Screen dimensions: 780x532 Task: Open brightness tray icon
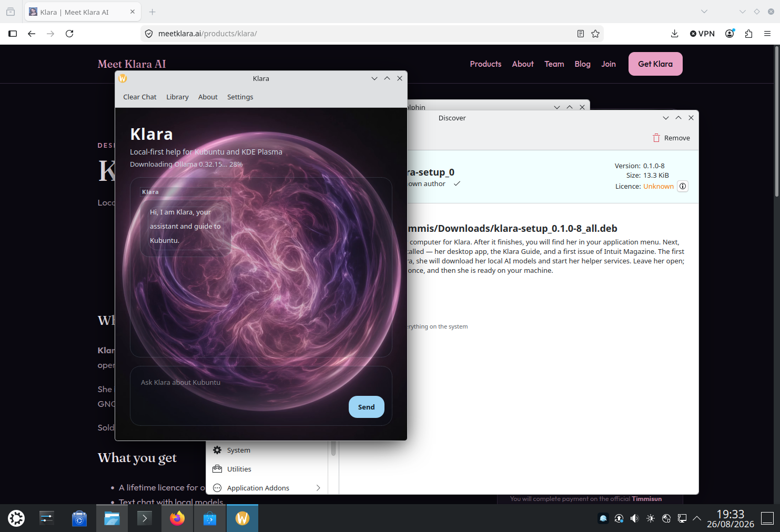(x=651, y=518)
